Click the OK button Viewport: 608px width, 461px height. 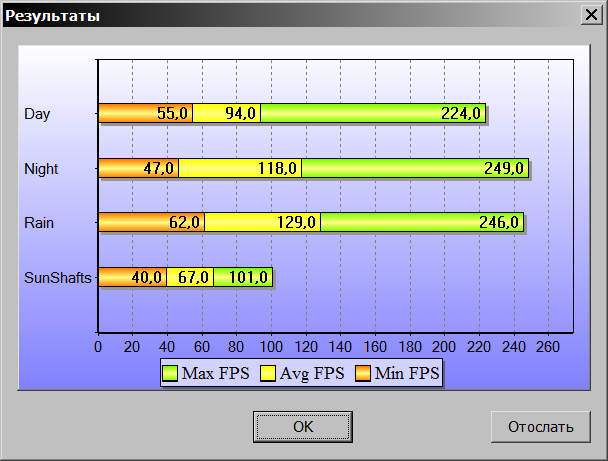303,427
